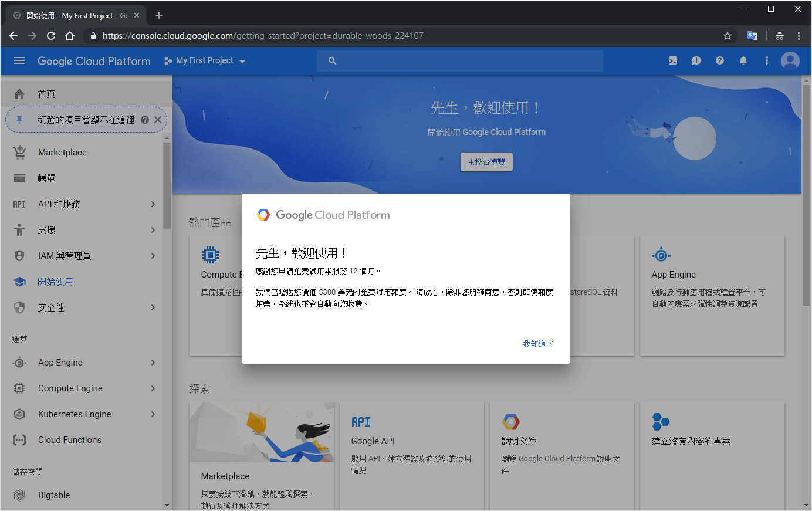Open the 建立沒有內容的專案 card
Screen dimensions: 812x511
pos(712,456)
